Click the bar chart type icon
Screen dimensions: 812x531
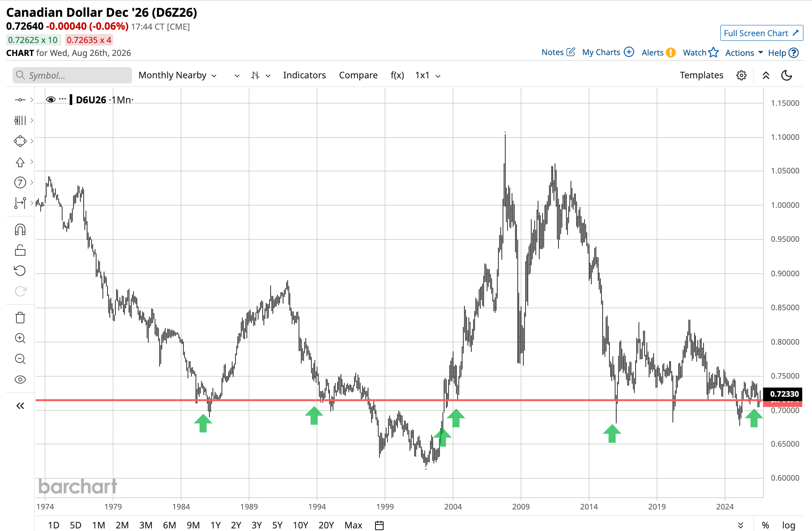coord(255,75)
